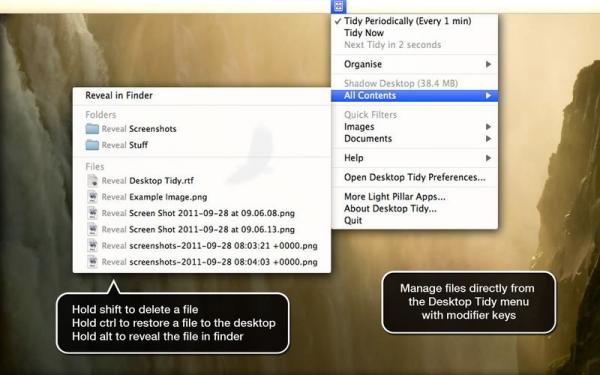Open Desktop Tidy Preferences
The image size is (600, 375).
point(414,178)
